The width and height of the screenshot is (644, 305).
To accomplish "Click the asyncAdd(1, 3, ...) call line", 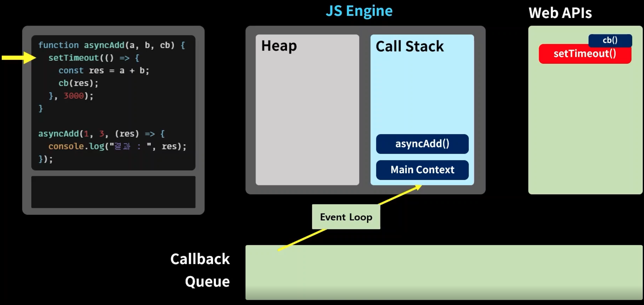I will coord(101,134).
